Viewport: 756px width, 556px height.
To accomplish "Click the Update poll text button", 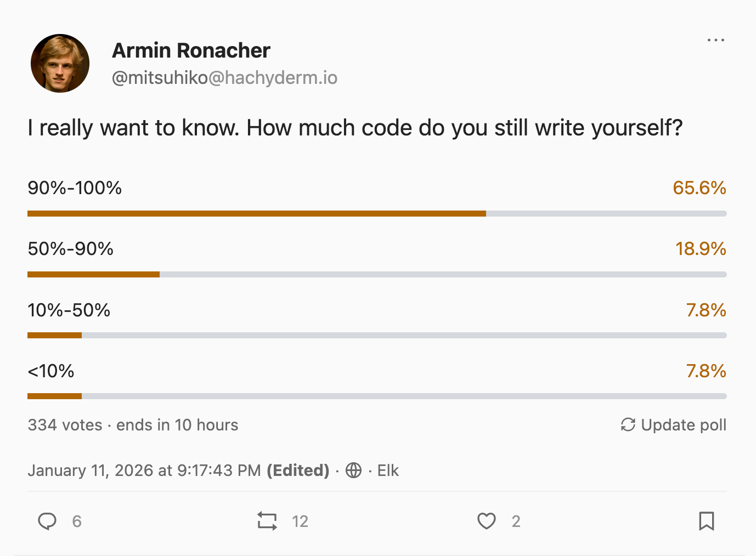I will 684,425.
